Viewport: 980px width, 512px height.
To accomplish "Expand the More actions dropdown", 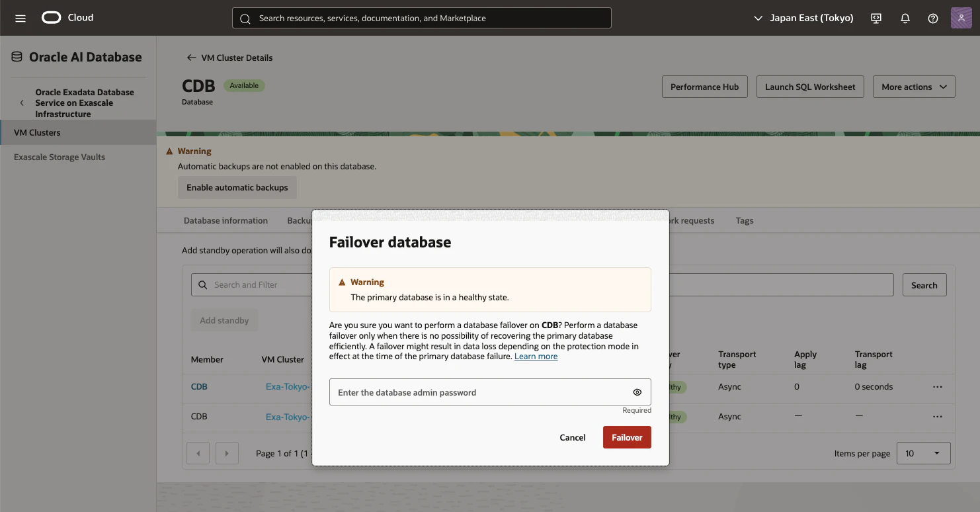I will [x=914, y=87].
